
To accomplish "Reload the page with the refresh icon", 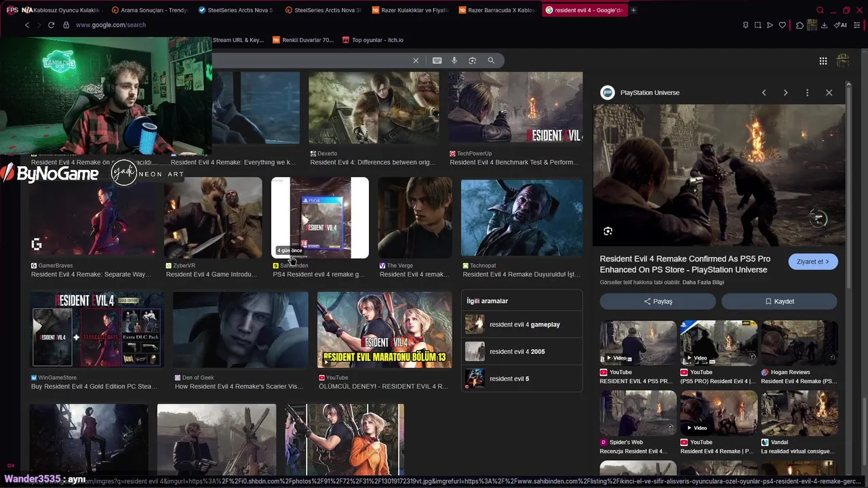I will click(51, 25).
